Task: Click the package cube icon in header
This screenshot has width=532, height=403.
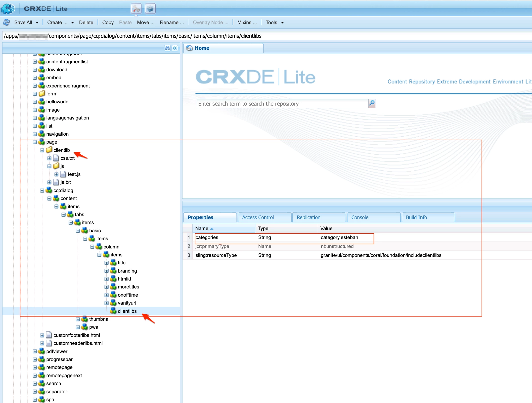Action: [x=150, y=9]
